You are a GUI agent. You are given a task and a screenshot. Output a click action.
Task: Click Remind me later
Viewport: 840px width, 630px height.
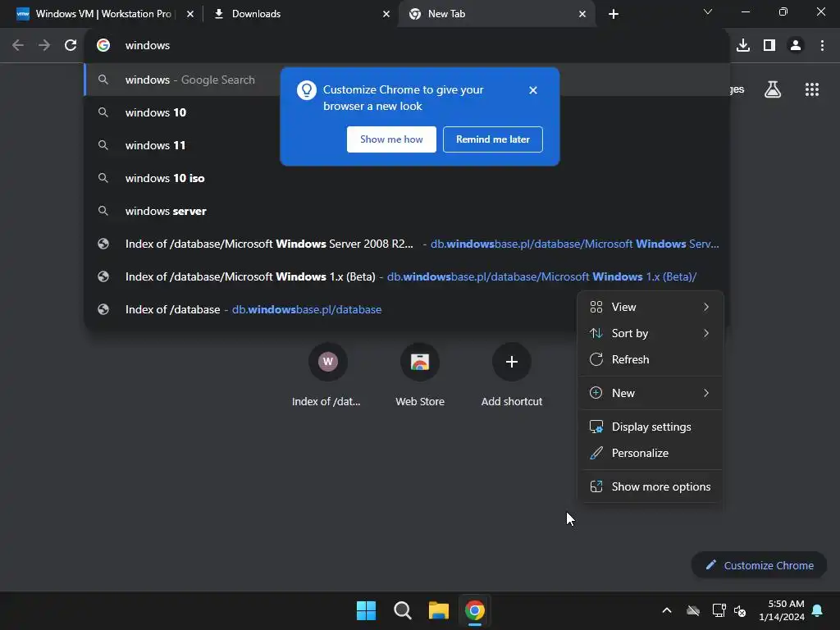(x=493, y=139)
